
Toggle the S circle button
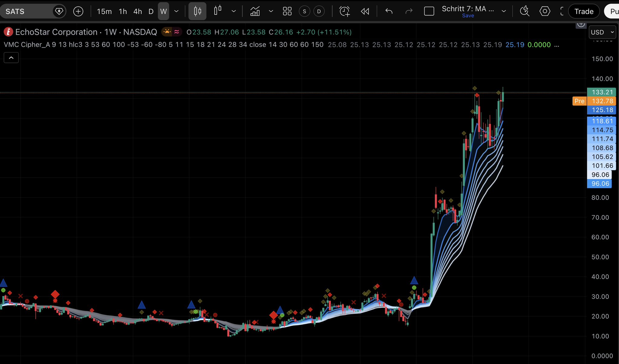305,11
